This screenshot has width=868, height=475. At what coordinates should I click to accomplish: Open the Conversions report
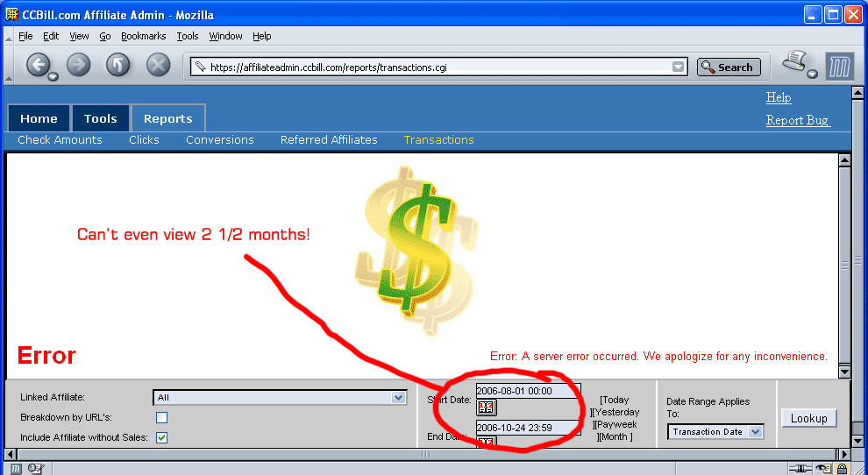coord(220,140)
